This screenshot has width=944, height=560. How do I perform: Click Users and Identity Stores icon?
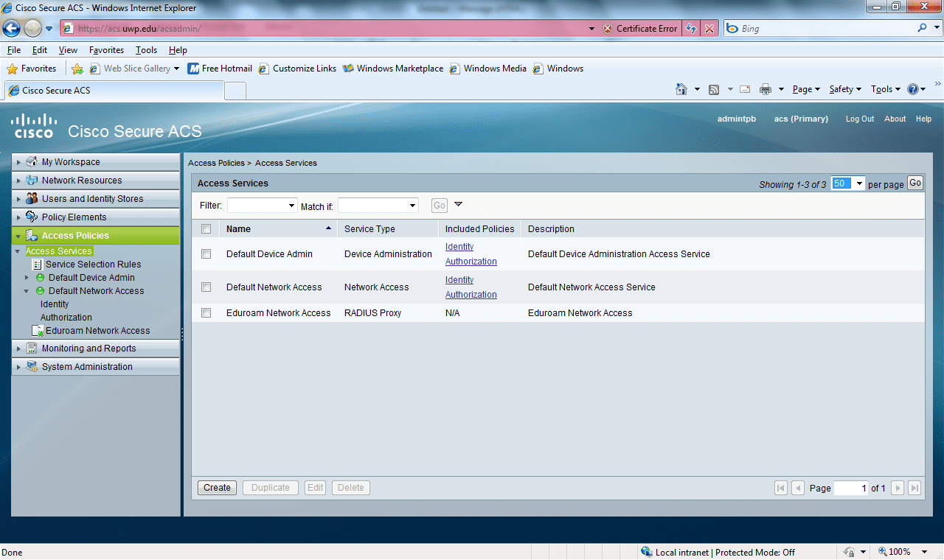tap(32, 199)
